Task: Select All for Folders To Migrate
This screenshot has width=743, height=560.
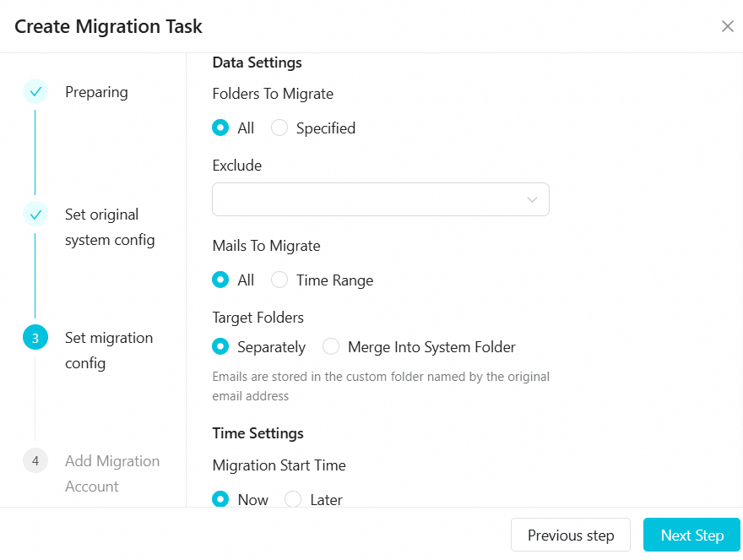Action: click(x=221, y=128)
